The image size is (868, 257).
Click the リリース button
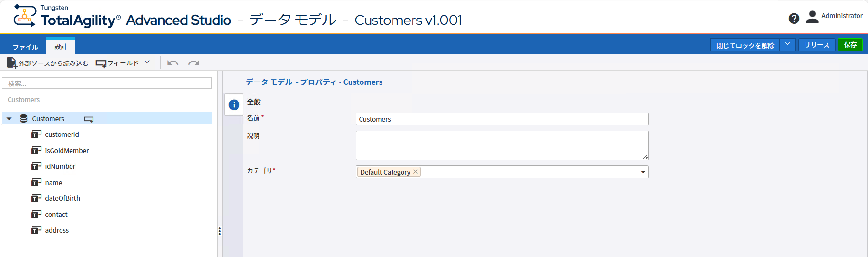coord(816,45)
